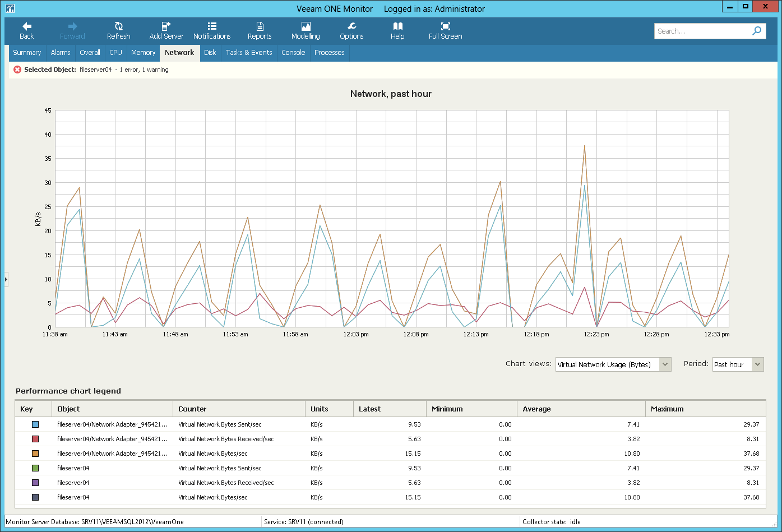Switch to the CPU tab
This screenshot has width=782, height=532.
pos(115,53)
